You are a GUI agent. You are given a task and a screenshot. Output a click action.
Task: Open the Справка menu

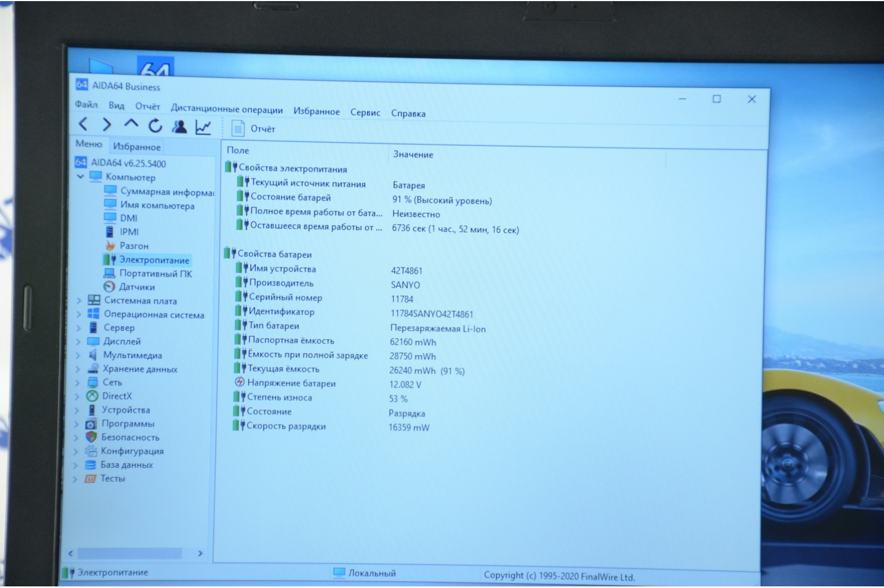pos(408,114)
